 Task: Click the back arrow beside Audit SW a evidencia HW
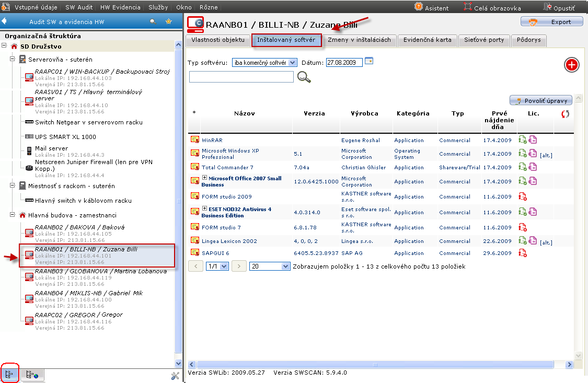4,21
